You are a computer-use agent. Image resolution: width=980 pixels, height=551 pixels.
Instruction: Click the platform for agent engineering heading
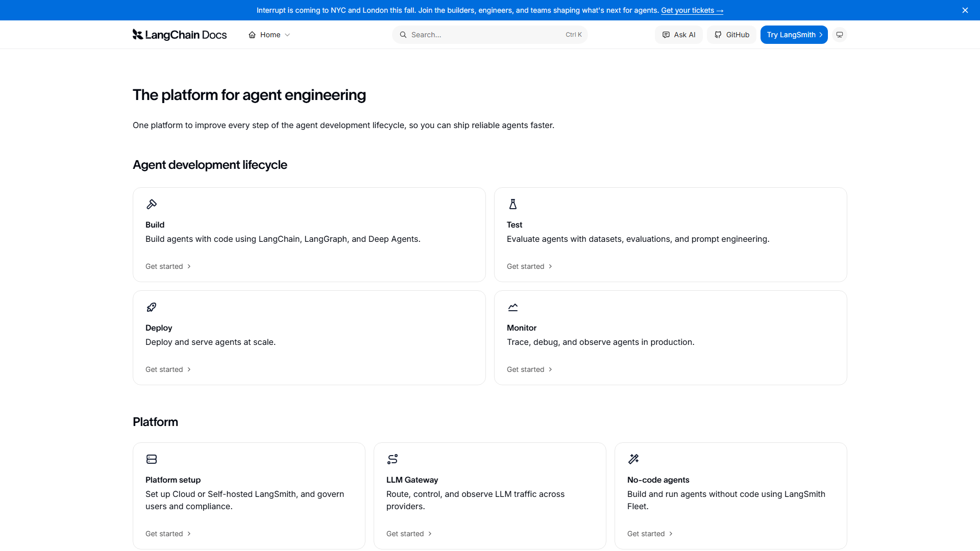click(249, 95)
